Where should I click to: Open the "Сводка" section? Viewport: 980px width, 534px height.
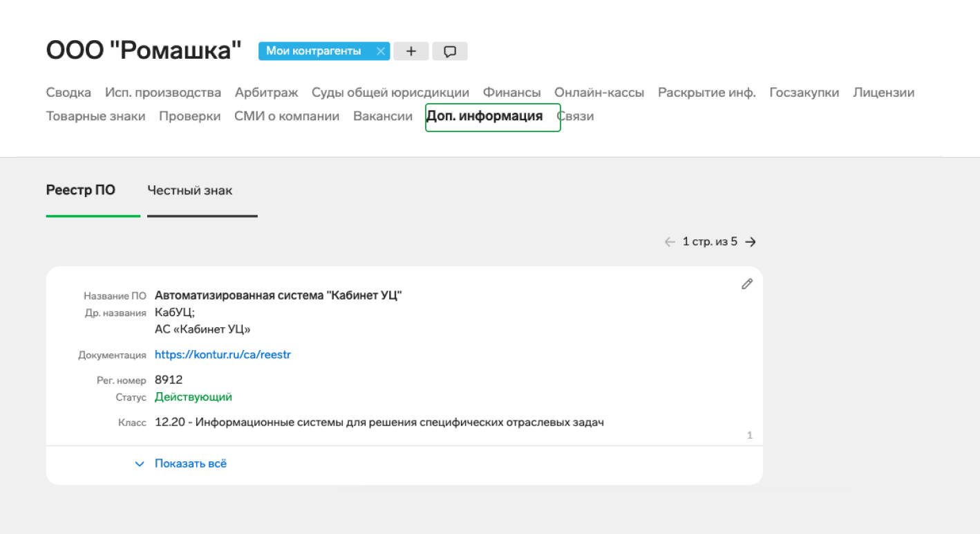point(68,92)
